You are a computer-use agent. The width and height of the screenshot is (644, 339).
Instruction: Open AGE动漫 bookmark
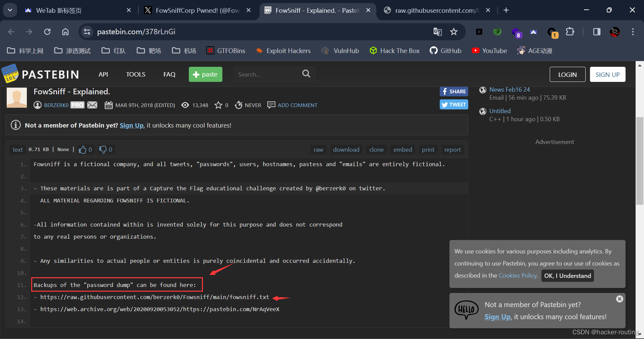(535, 51)
